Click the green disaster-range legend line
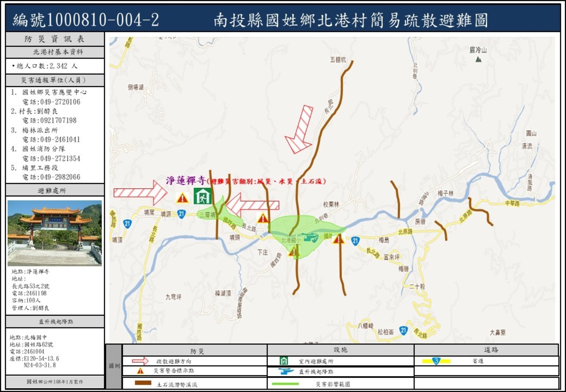 coord(285,384)
